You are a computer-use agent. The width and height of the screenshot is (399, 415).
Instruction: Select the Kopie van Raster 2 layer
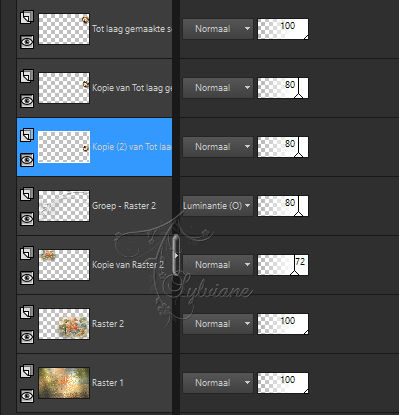(x=95, y=265)
